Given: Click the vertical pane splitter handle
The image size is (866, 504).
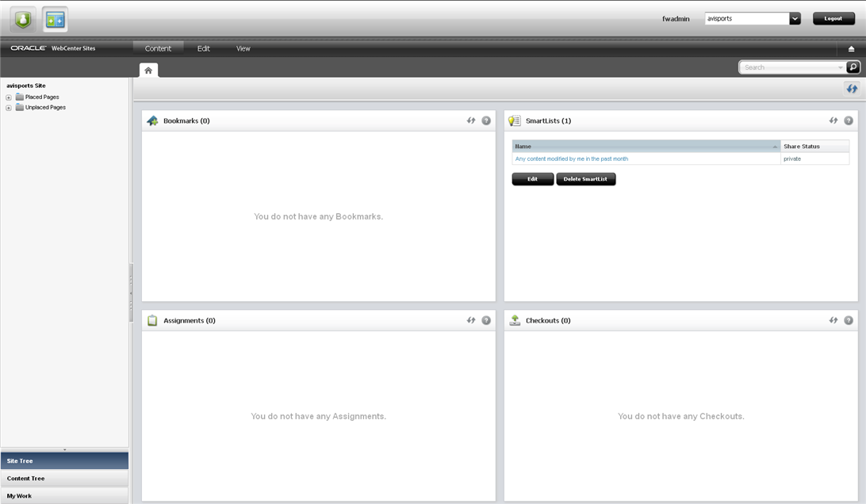Looking at the screenshot, I should 131,292.
